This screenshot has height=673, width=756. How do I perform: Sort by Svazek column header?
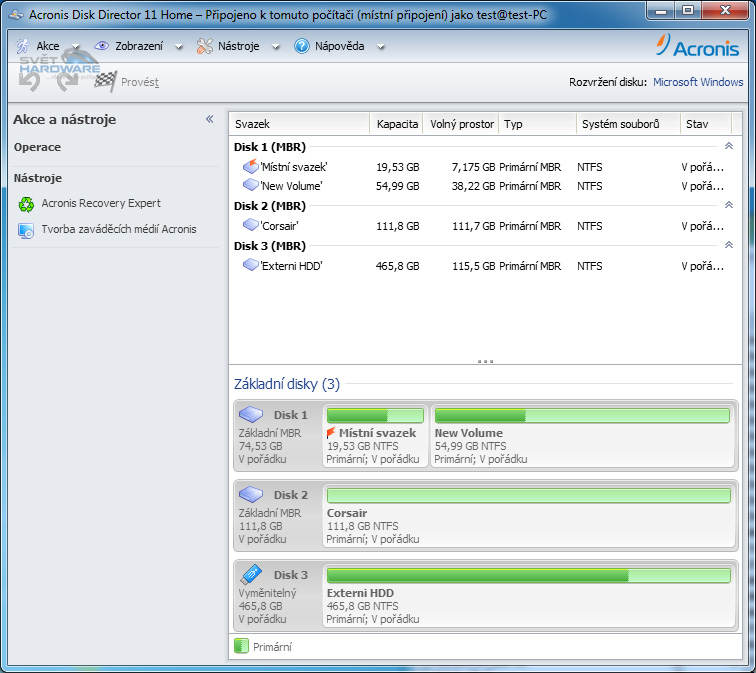(x=299, y=124)
